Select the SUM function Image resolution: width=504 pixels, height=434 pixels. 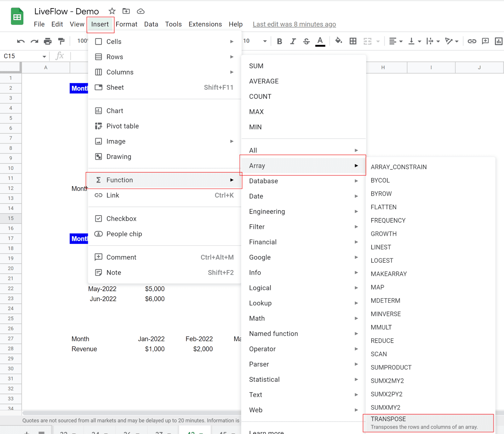(x=304, y=66)
